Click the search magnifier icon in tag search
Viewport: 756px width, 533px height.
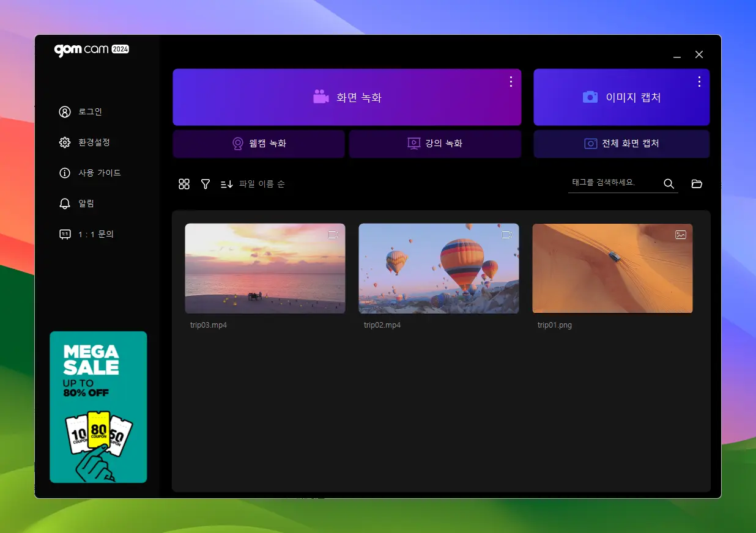coord(669,183)
